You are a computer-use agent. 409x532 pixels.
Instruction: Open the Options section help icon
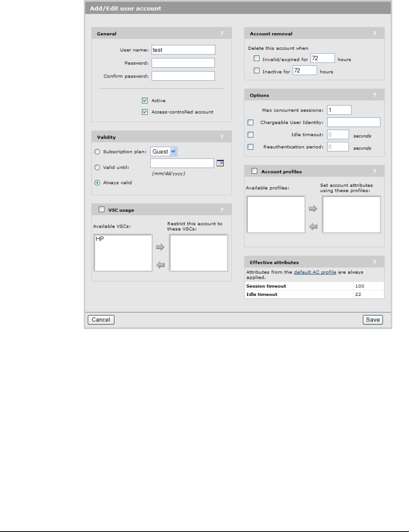tap(375, 95)
